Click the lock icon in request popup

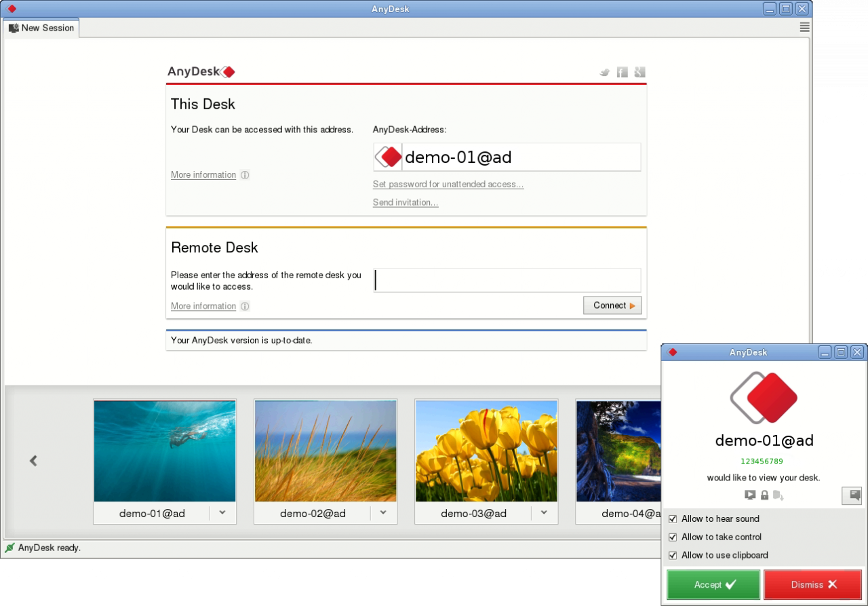click(765, 495)
